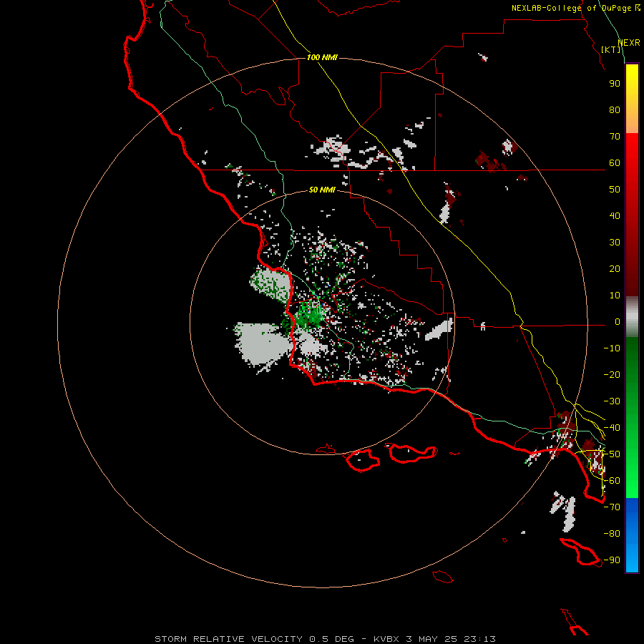Click the 70 value on the velocity scale
This screenshot has width=644, height=644.
pyautogui.click(x=615, y=137)
